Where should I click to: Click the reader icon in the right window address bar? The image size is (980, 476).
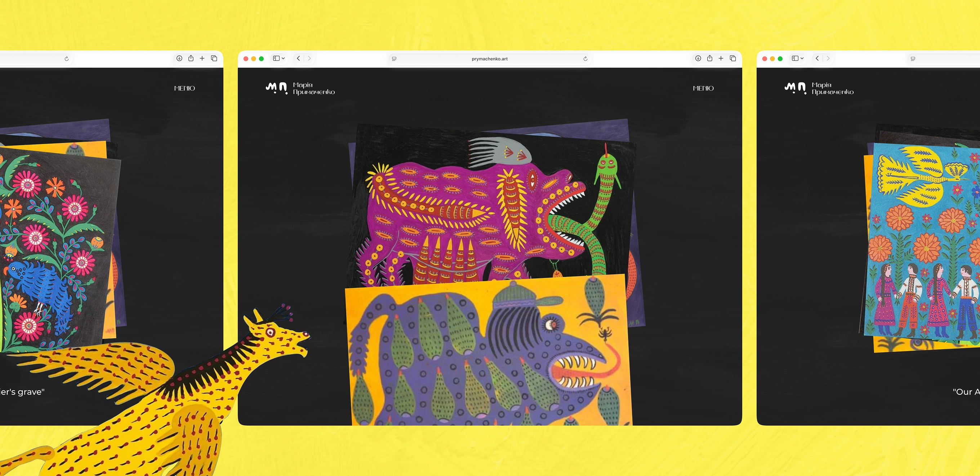913,59
